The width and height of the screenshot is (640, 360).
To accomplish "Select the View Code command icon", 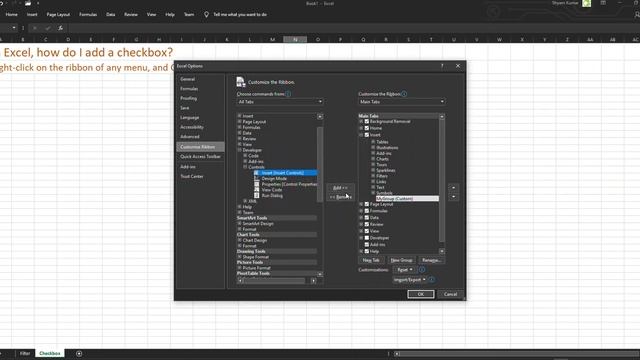I will coord(256,190).
